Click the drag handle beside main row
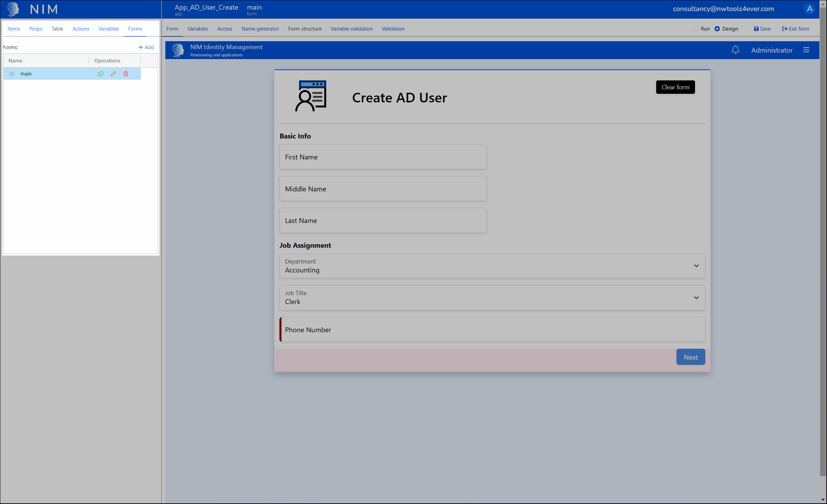This screenshot has height=504, width=827. pos(12,74)
